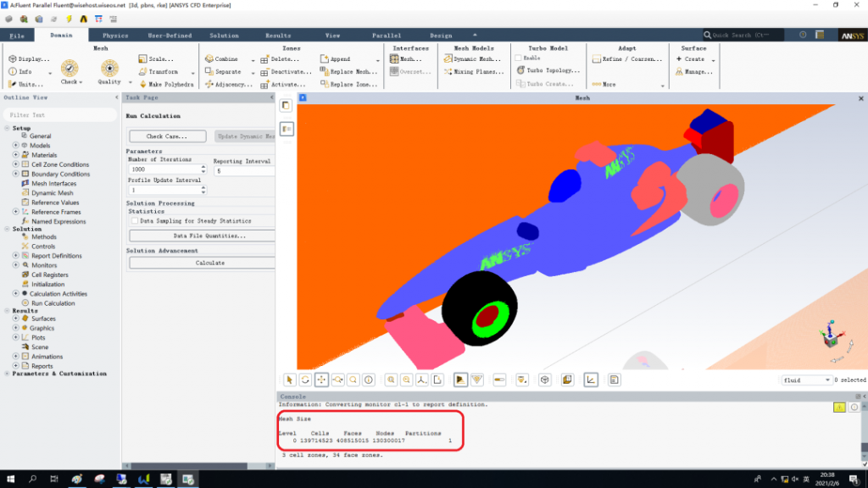868x488 pixels.
Task: Open the mesh Quality tool
Action: [109, 69]
